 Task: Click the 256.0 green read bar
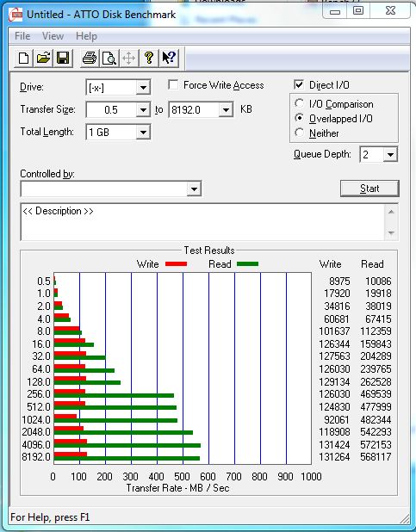coord(114,395)
